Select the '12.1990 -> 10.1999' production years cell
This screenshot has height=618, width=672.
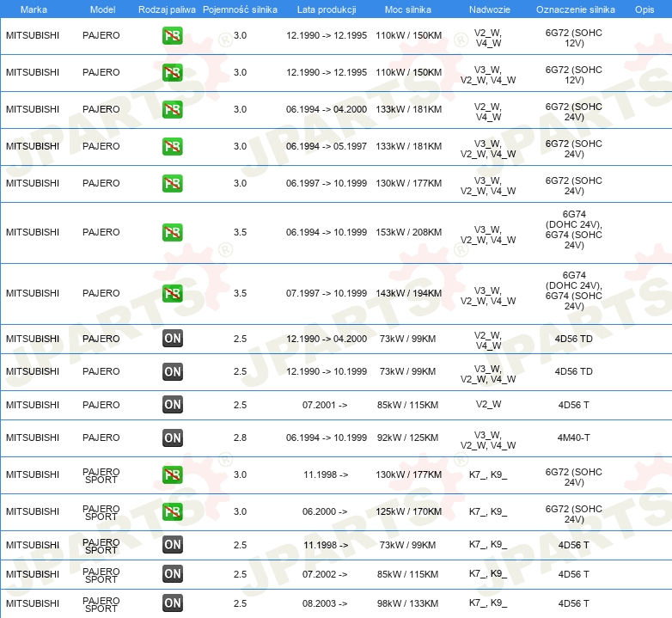(327, 371)
